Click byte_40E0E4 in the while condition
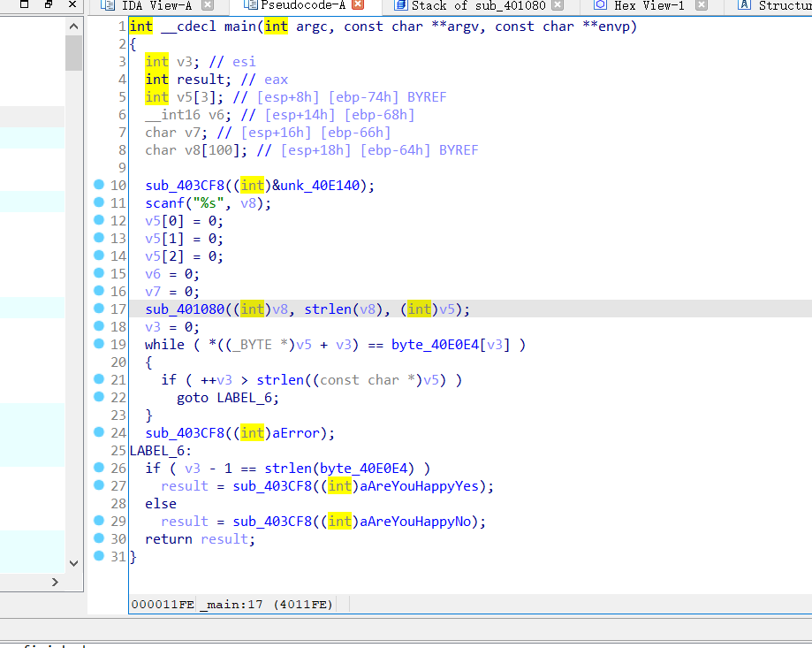Screen dimensions: 812x648 coord(435,345)
